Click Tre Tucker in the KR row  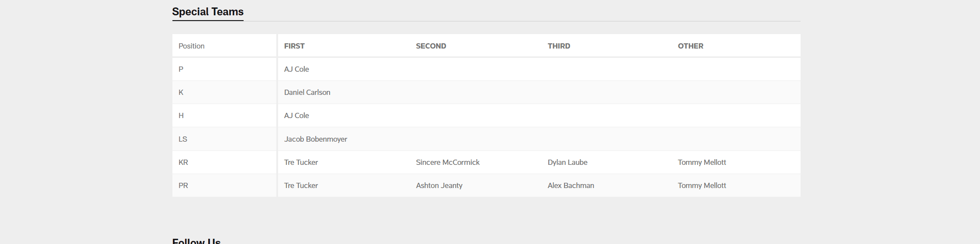click(x=301, y=162)
